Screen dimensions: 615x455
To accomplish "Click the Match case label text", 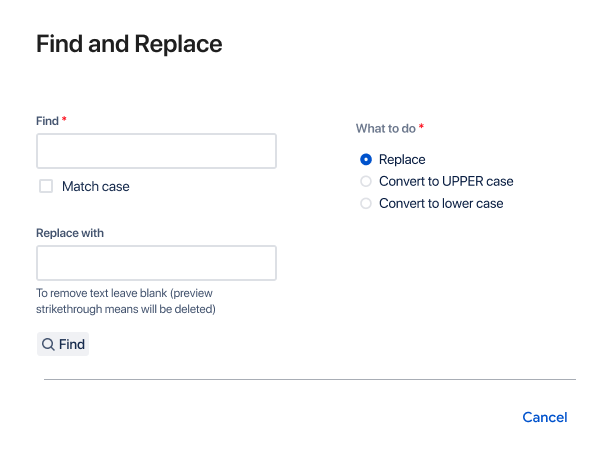I will [x=96, y=187].
